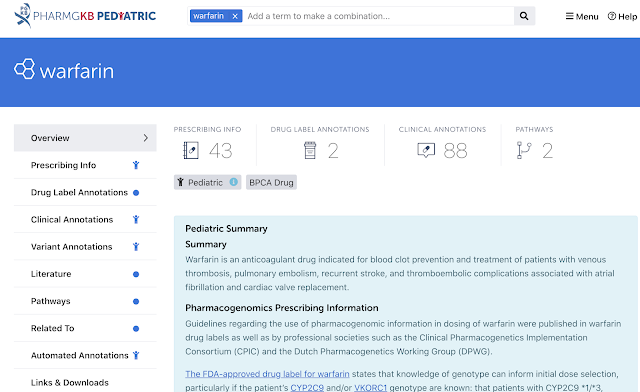Expand the Overview sidebar chevron

[146, 138]
